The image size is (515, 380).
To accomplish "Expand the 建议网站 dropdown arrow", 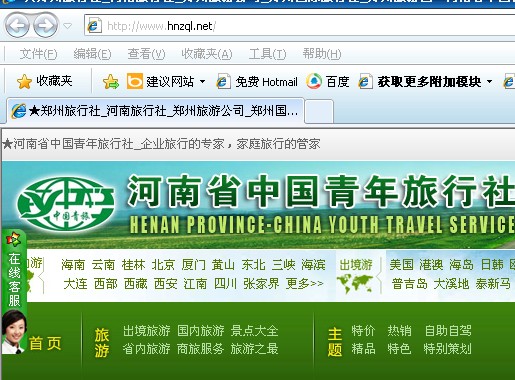I will point(202,81).
